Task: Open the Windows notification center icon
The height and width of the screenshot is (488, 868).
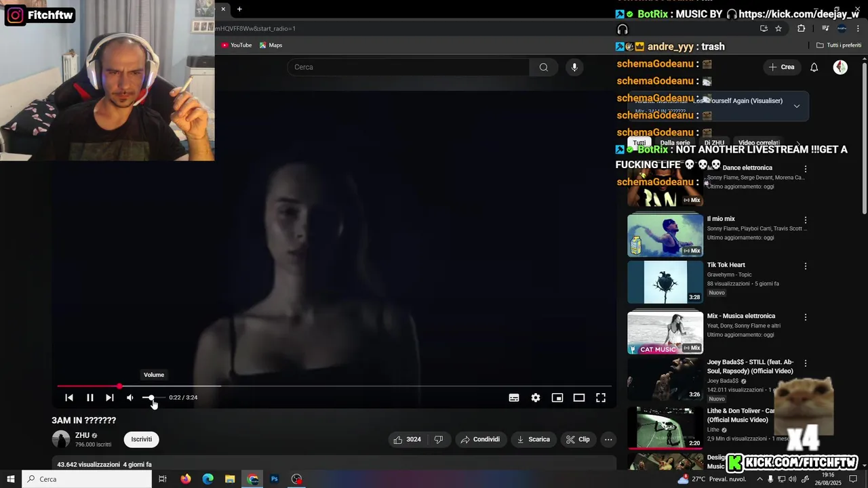Action: click(x=854, y=479)
